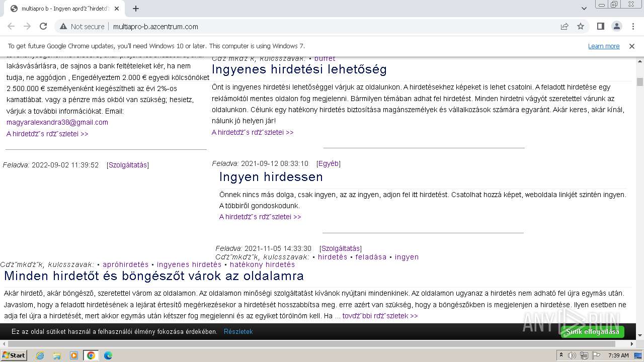
Task: Open Egyéb category link
Action: pos(329,163)
